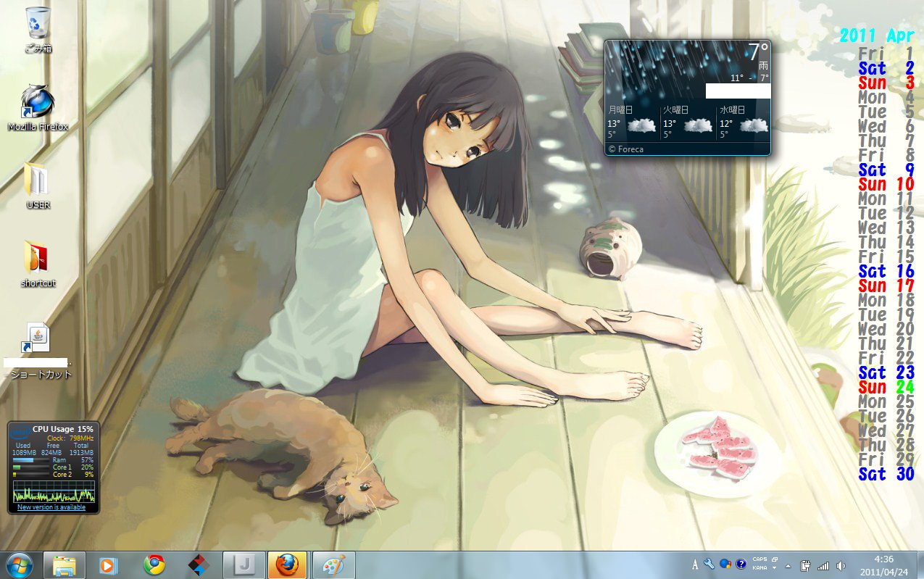Select 'Sun 24' highlighted calendar row

(x=886, y=387)
